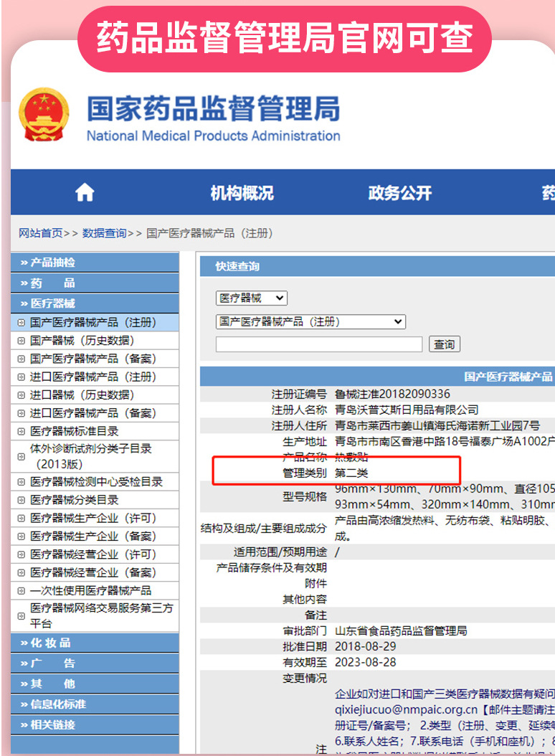Expand the 产品抽检 sidebar section
This screenshot has height=756, width=555.
coord(95,263)
